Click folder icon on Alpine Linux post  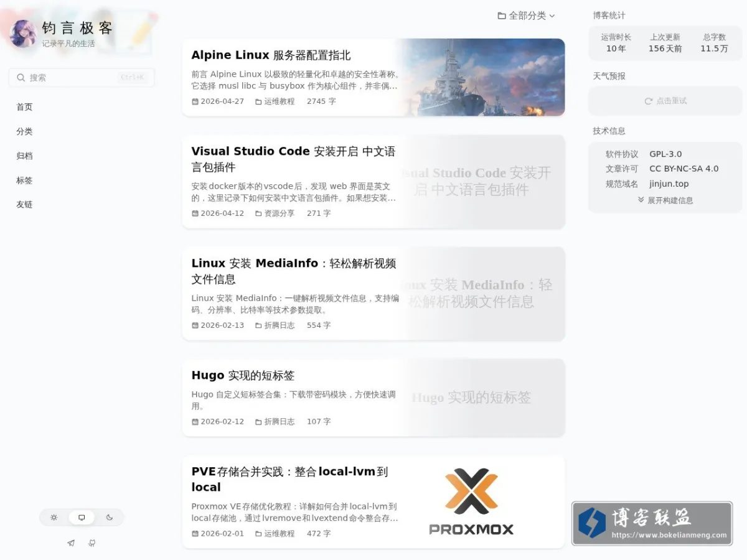(258, 101)
